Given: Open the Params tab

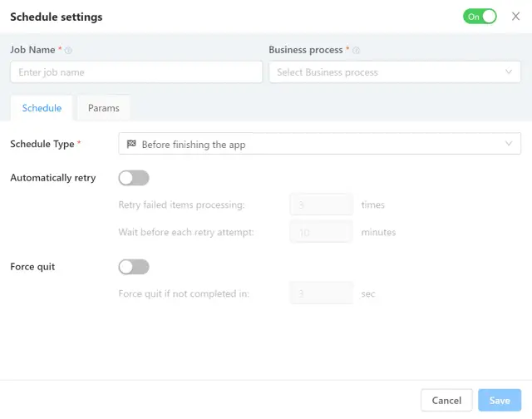Looking at the screenshot, I should click(x=104, y=108).
